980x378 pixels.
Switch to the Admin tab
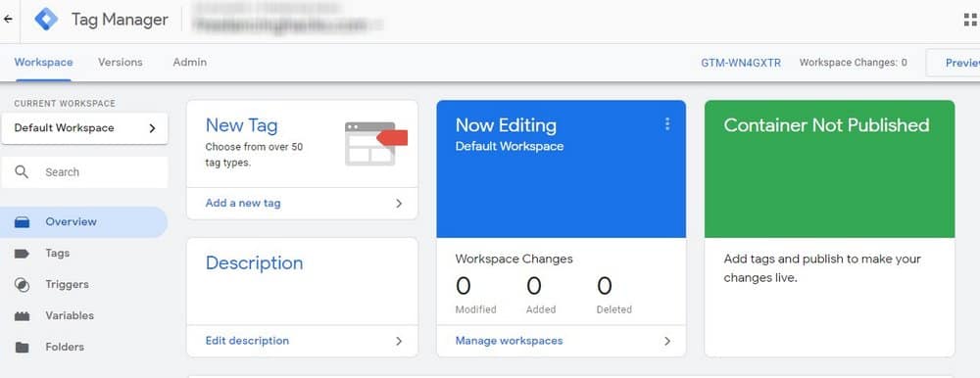pos(190,63)
